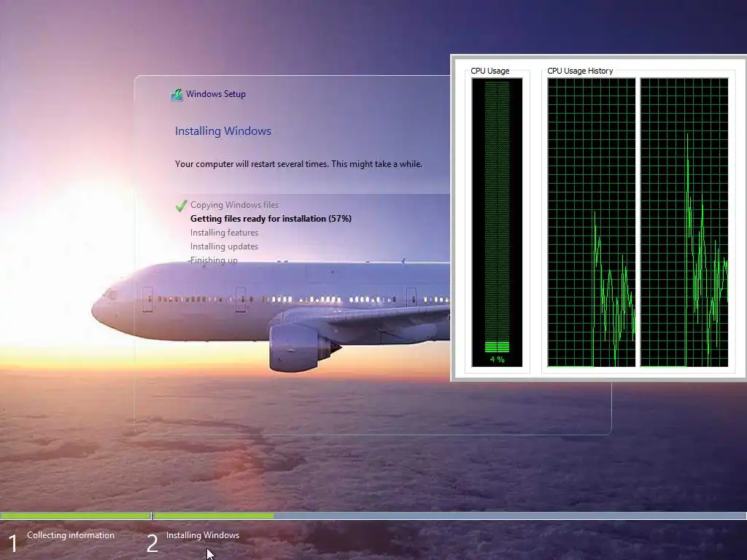Click the Windows Setup icon
Viewport: 747px width, 560px height.
177,94
